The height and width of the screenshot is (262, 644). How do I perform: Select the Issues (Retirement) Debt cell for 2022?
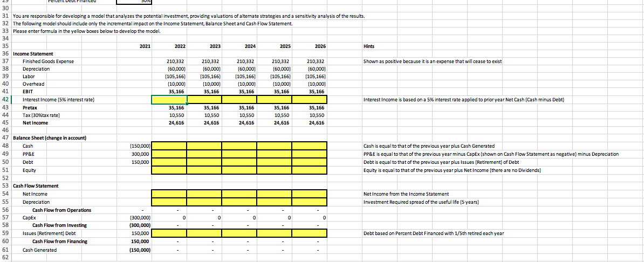pyautogui.click(x=169, y=233)
